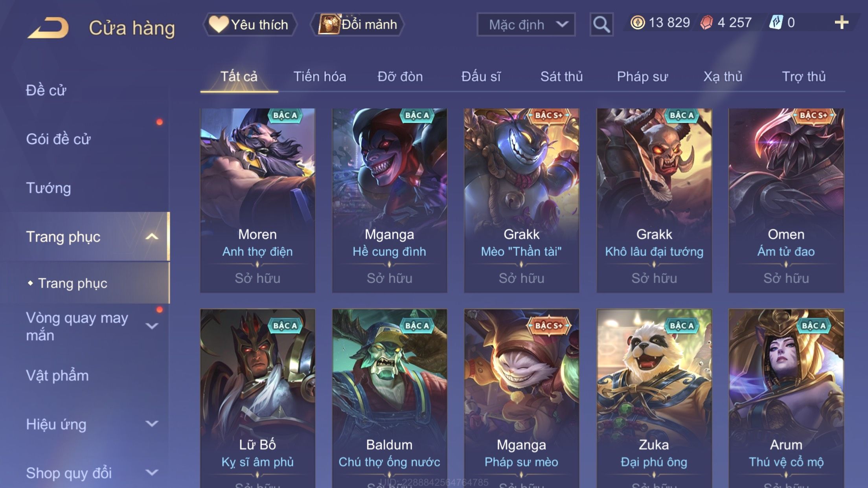868x488 pixels.
Task: Open Yêu thích favorites with heart icon
Action: (x=249, y=24)
